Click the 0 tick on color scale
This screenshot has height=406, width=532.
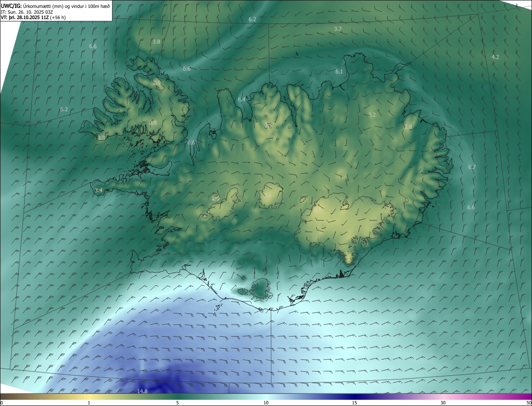click(2, 403)
